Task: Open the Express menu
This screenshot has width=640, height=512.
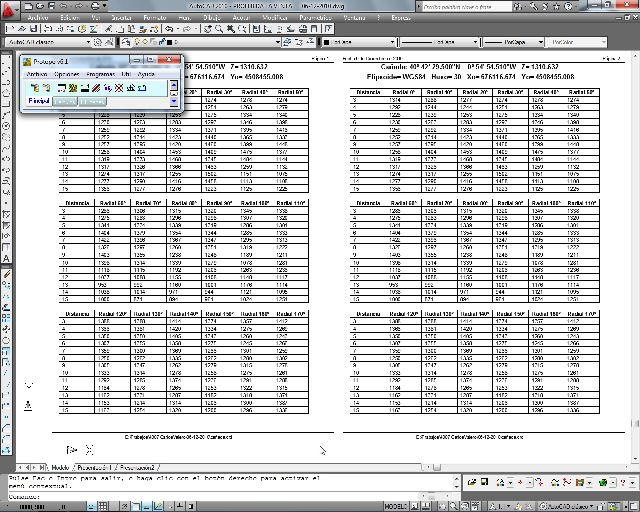Action: pyautogui.click(x=401, y=18)
